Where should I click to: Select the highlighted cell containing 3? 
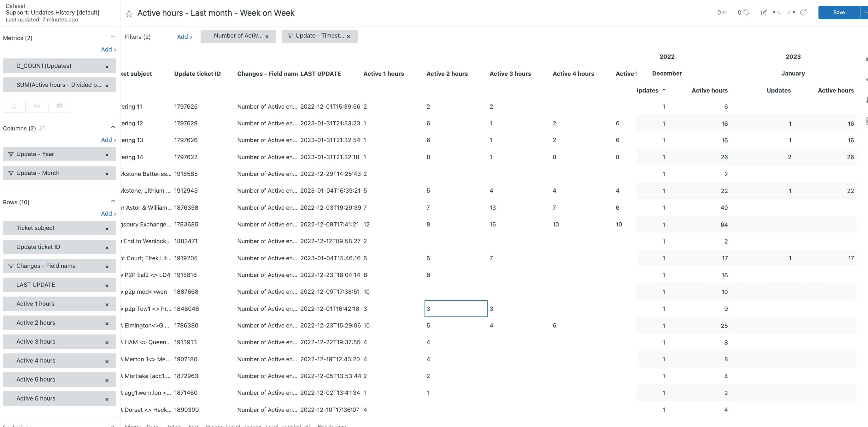click(x=455, y=309)
